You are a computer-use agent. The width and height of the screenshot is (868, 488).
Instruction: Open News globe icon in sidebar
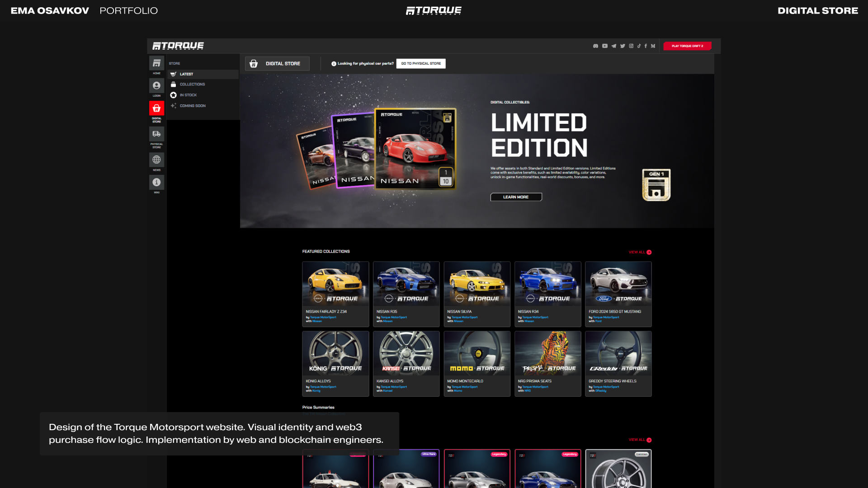156,160
